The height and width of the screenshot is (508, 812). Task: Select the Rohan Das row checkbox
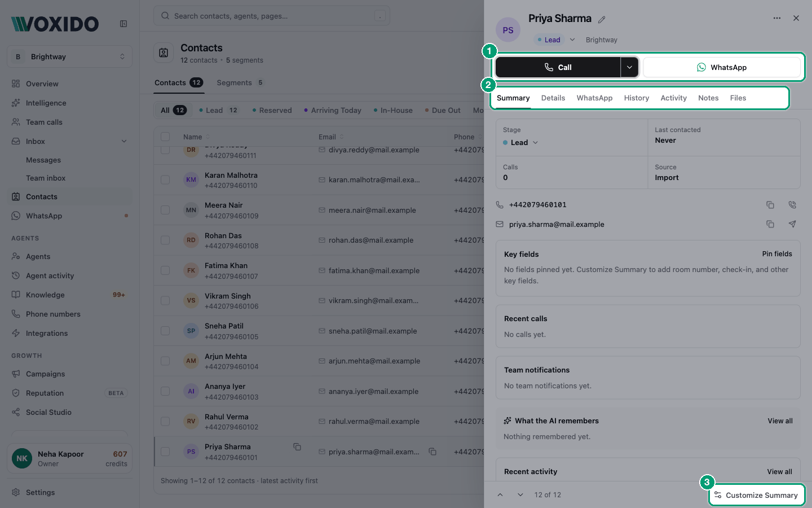(x=165, y=240)
